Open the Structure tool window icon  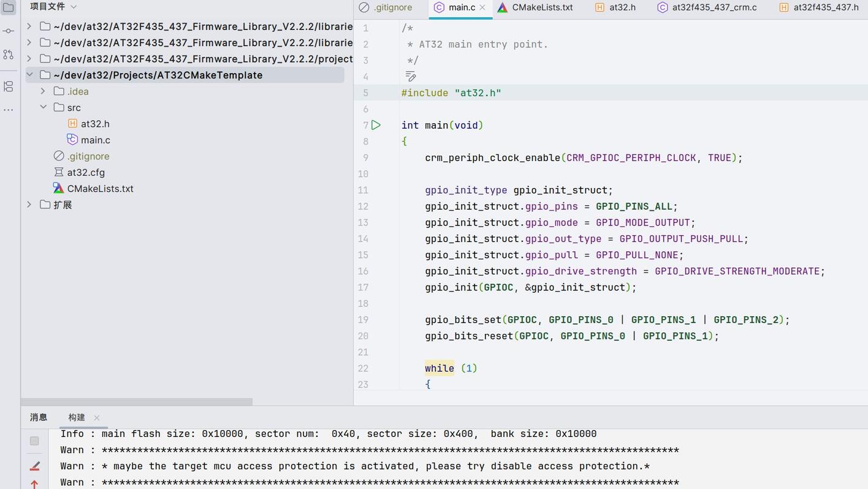point(8,86)
